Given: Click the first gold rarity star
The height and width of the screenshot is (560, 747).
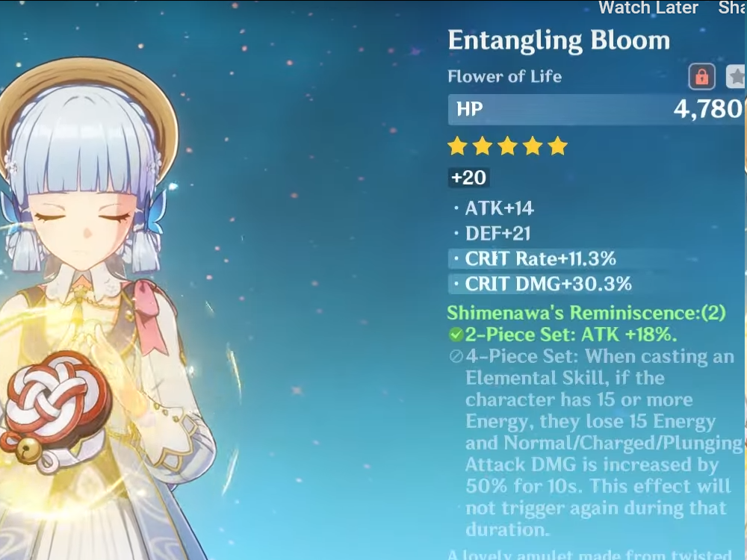Looking at the screenshot, I should click(x=457, y=146).
